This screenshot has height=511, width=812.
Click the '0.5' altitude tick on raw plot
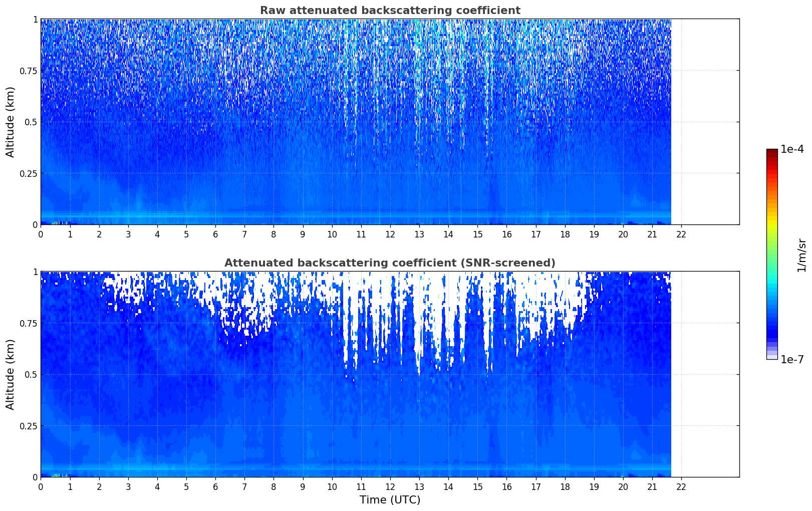(31, 122)
